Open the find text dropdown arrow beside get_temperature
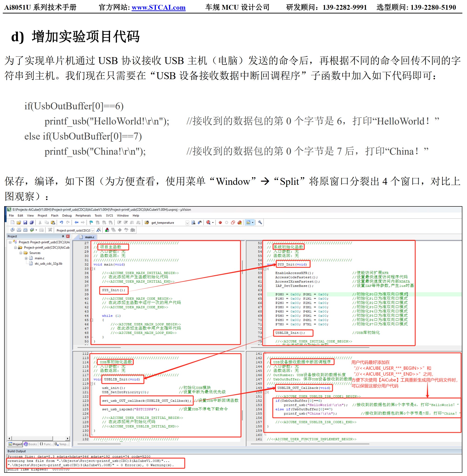 pyautogui.click(x=187, y=223)
